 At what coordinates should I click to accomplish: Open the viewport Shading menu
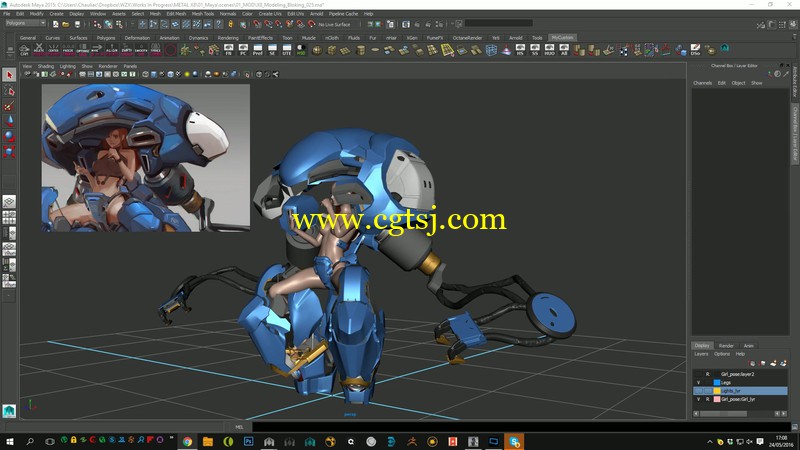45,66
